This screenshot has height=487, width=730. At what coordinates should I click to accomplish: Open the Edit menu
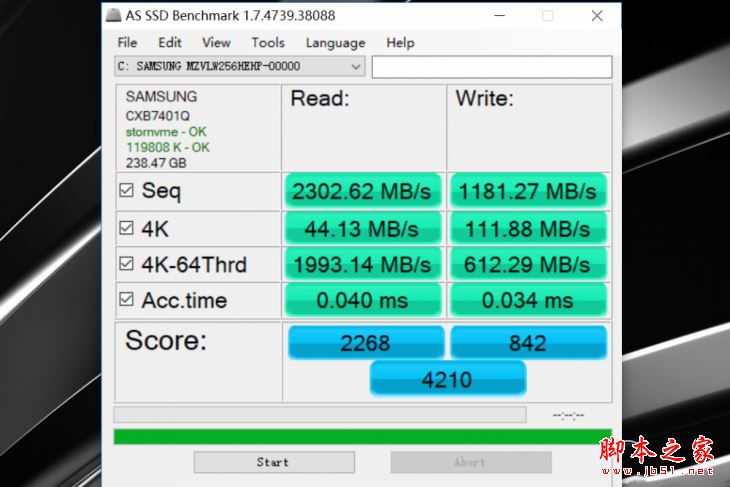click(169, 43)
